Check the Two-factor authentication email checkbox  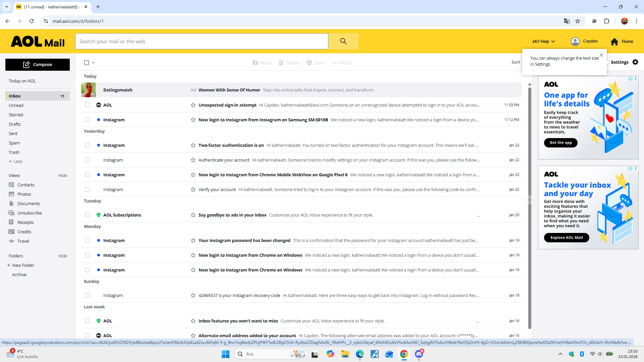click(x=87, y=145)
